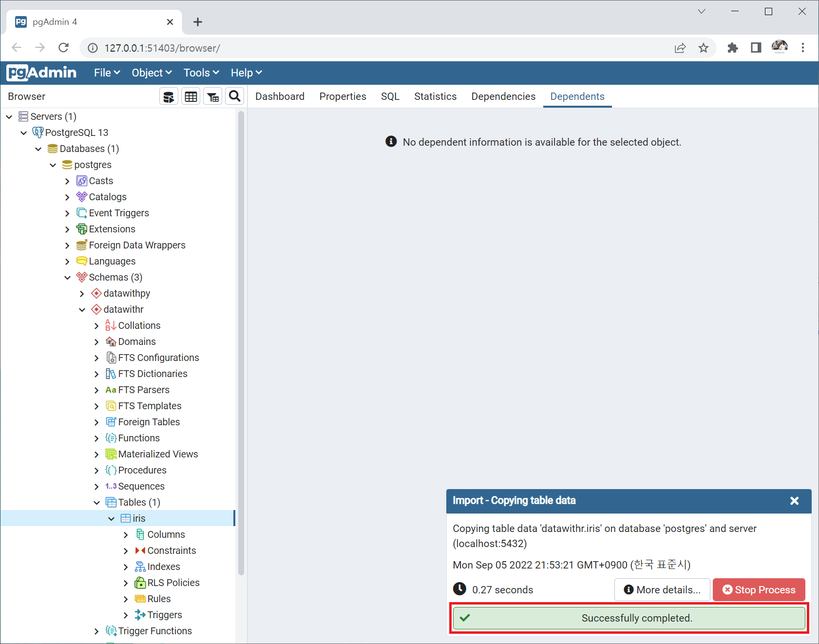Open the Object menu

pyautogui.click(x=152, y=73)
